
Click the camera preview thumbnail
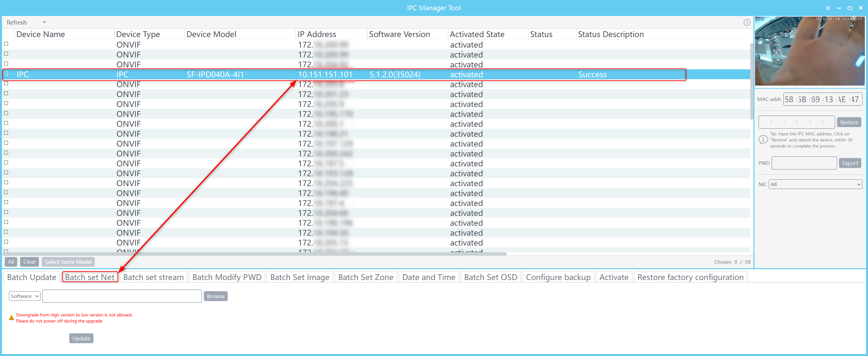[x=809, y=51]
